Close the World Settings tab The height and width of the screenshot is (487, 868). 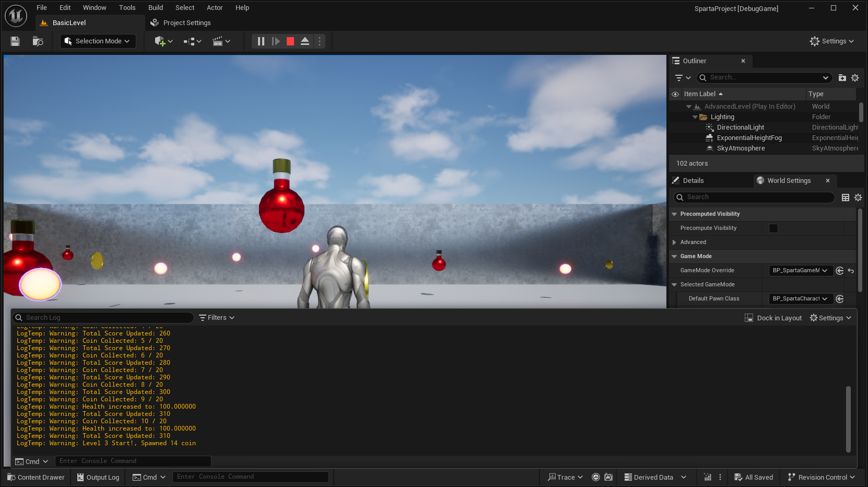pos(828,181)
